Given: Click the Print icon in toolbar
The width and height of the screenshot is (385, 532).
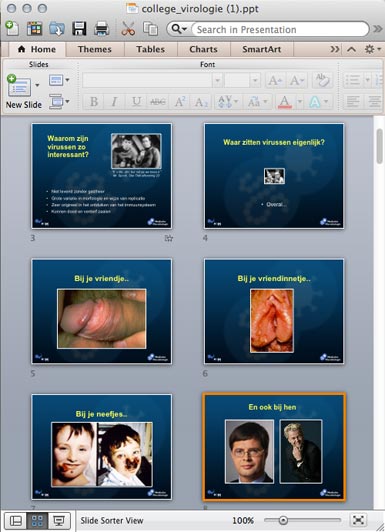Looking at the screenshot, I should (x=101, y=29).
